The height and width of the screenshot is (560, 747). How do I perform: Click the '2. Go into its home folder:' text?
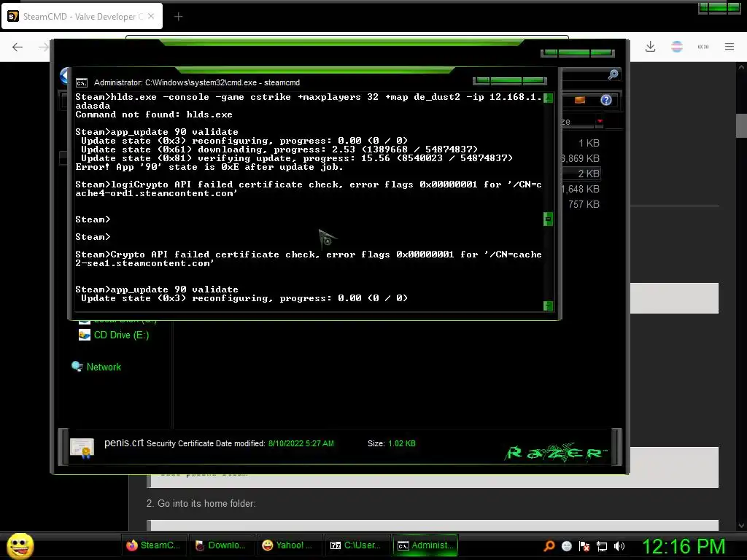(201, 503)
